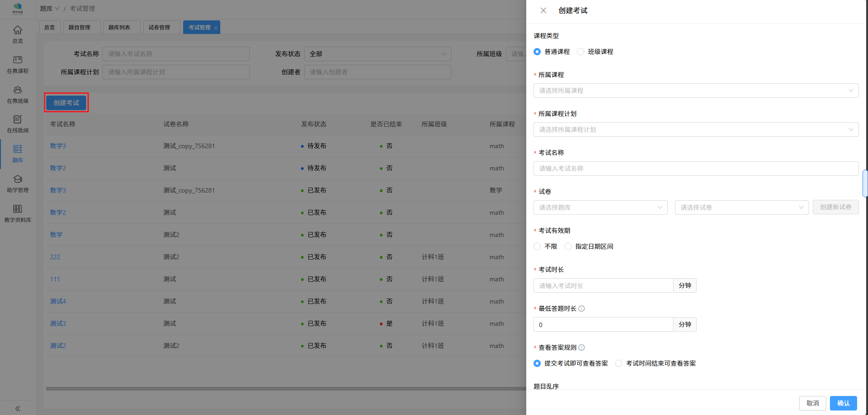Close the 创建考试 drawer with X icon
Viewport: 868px width, 415px height.
[543, 10]
